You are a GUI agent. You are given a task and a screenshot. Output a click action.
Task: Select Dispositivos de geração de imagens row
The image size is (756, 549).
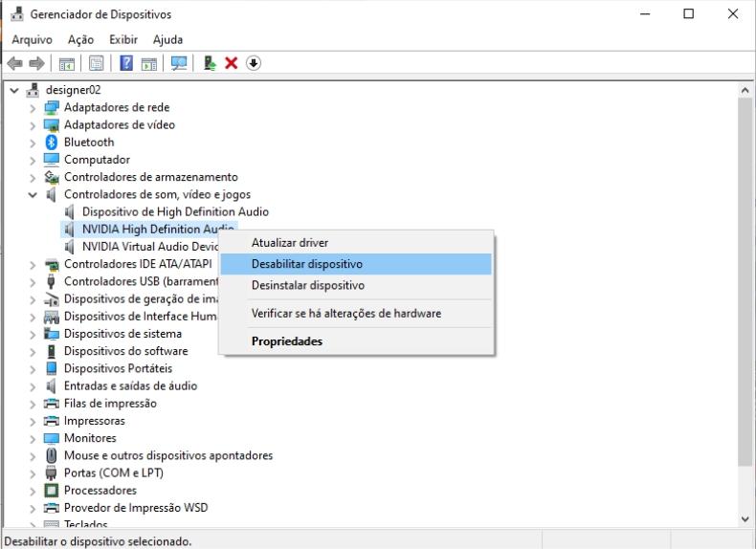pos(141,298)
